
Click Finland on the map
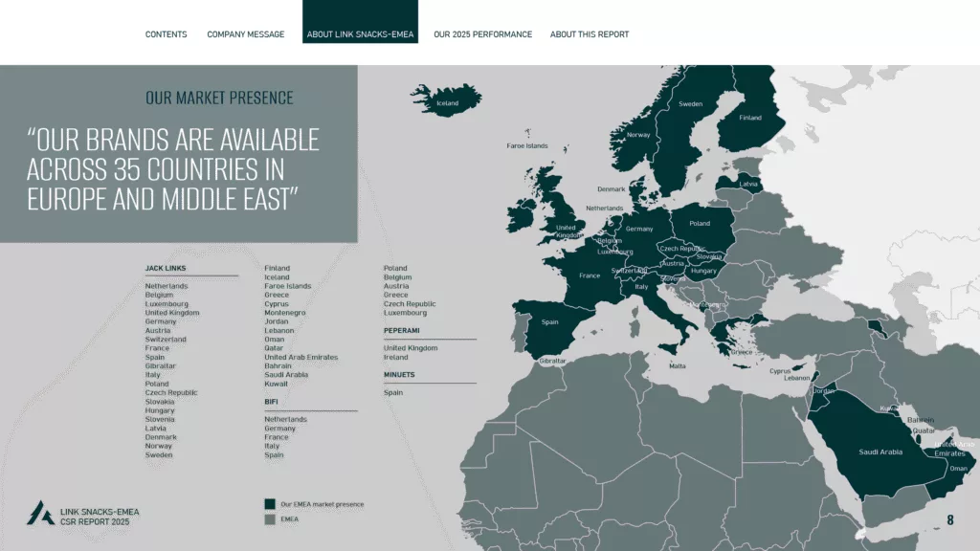click(x=750, y=118)
